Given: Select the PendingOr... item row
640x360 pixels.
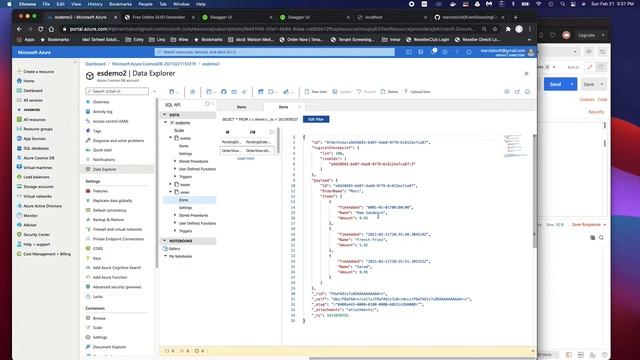Looking at the screenshot, I should (247, 142).
